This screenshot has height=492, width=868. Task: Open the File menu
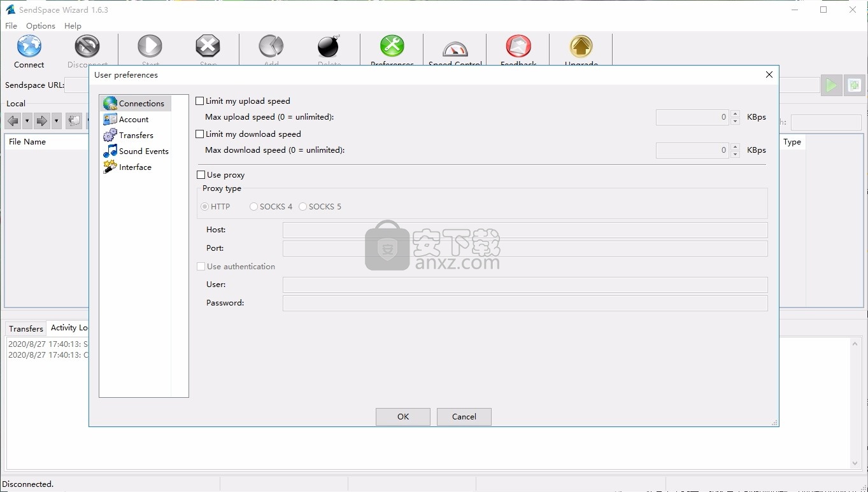pyautogui.click(x=11, y=25)
